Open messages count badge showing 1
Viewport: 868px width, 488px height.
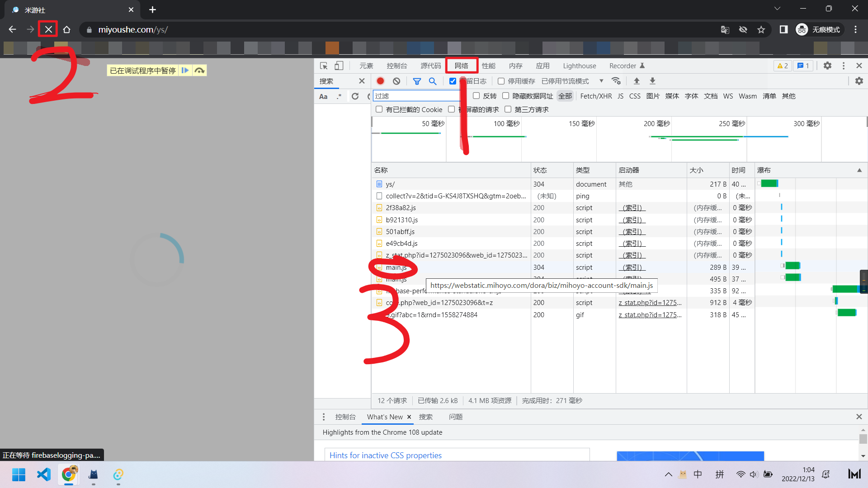click(803, 66)
